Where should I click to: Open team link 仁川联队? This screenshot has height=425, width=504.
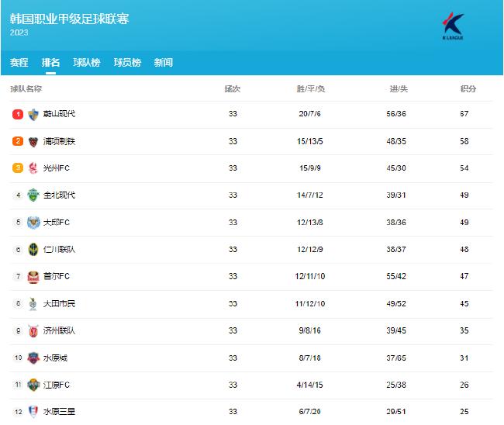[59, 250]
